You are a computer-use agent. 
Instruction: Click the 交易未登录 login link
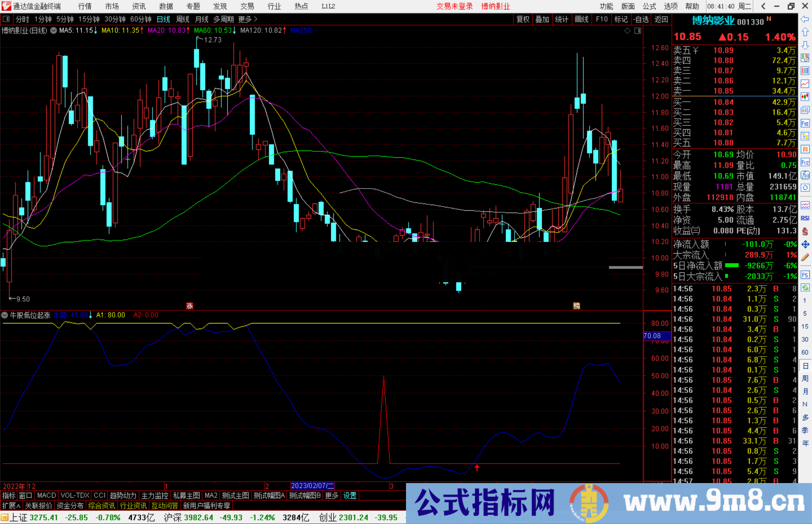click(x=455, y=6)
